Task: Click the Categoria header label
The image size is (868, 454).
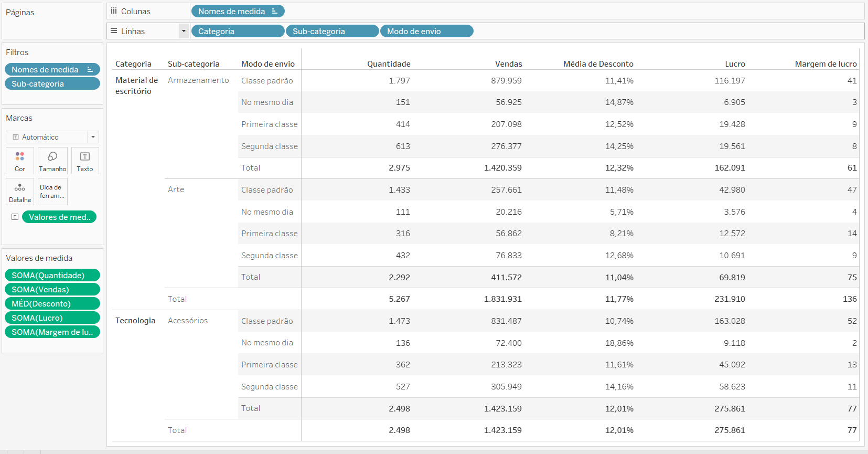Action: pos(133,64)
